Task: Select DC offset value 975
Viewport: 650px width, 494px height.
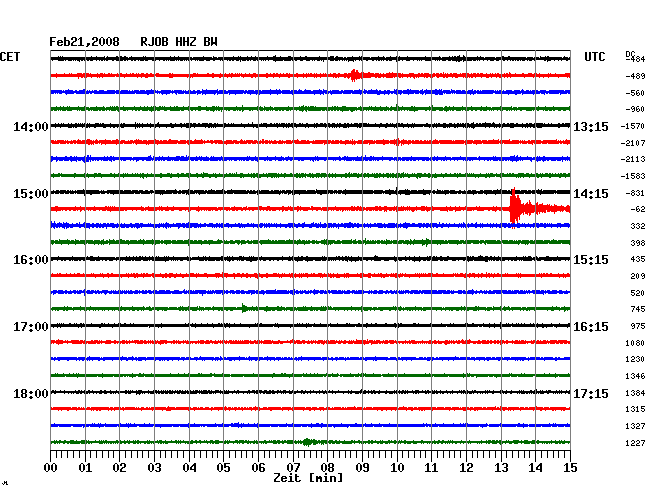Action: coord(638,326)
